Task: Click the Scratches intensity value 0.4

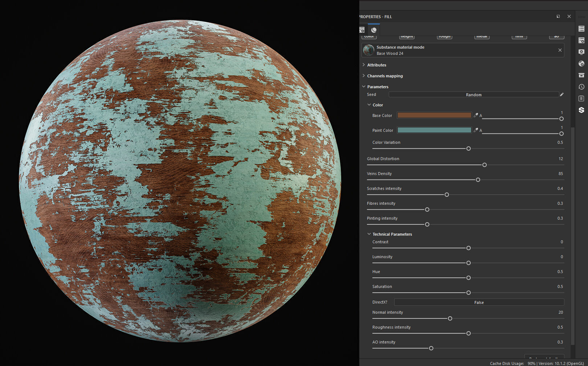Action: 560,188
